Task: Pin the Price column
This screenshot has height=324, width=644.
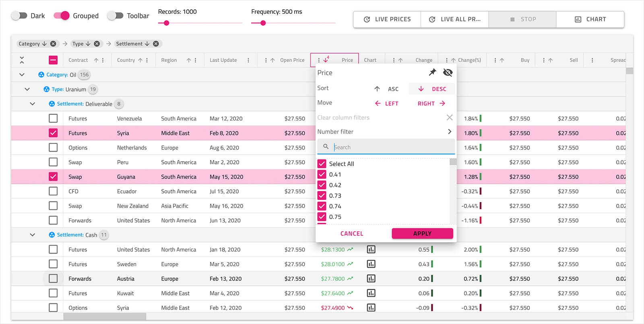Action: [432, 72]
